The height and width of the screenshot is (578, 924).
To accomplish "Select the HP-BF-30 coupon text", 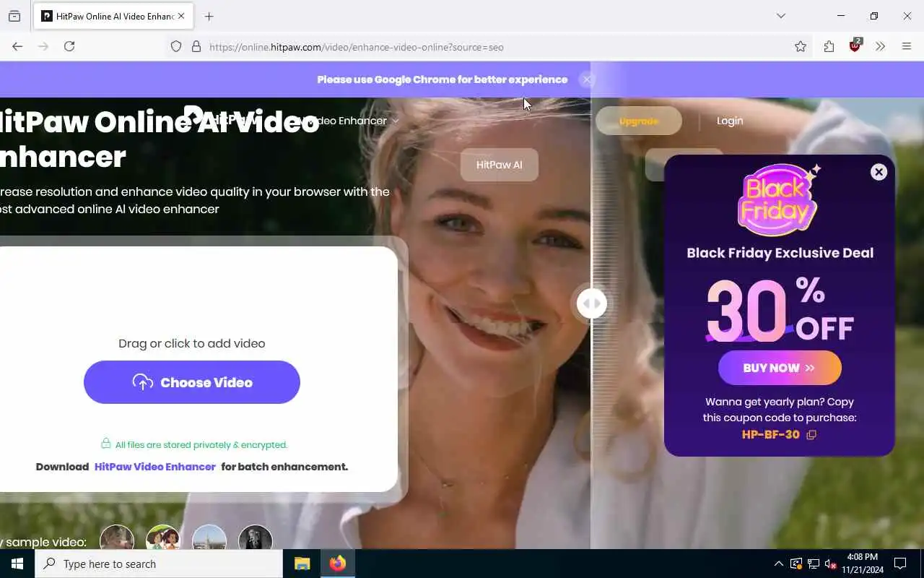I will coord(771,435).
